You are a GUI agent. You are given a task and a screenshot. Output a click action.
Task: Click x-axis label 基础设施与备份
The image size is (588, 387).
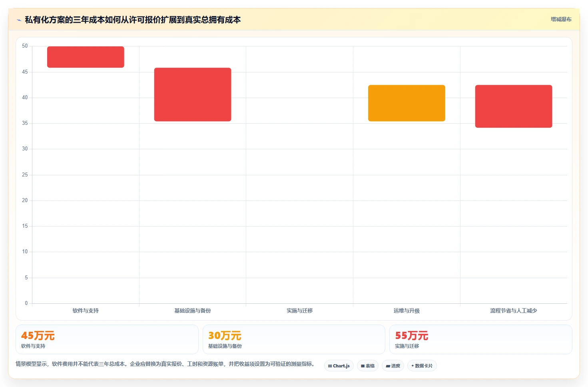point(193,311)
